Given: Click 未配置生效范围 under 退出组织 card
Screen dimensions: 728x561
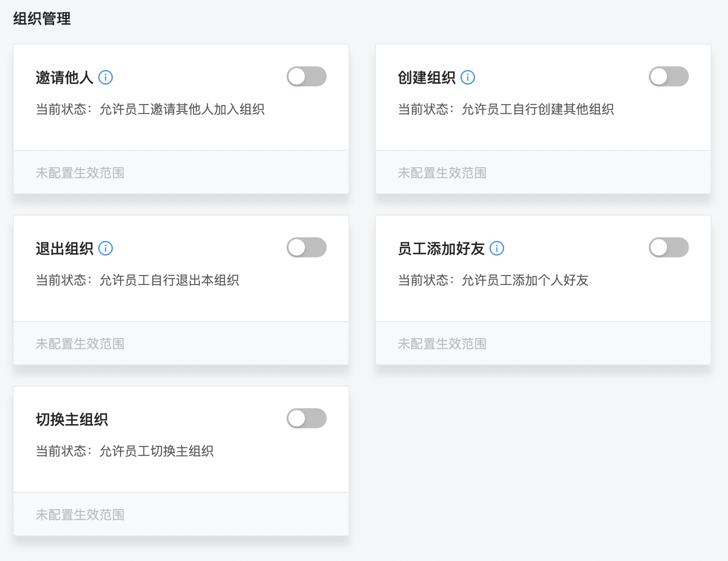Looking at the screenshot, I should (x=80, y=344).
